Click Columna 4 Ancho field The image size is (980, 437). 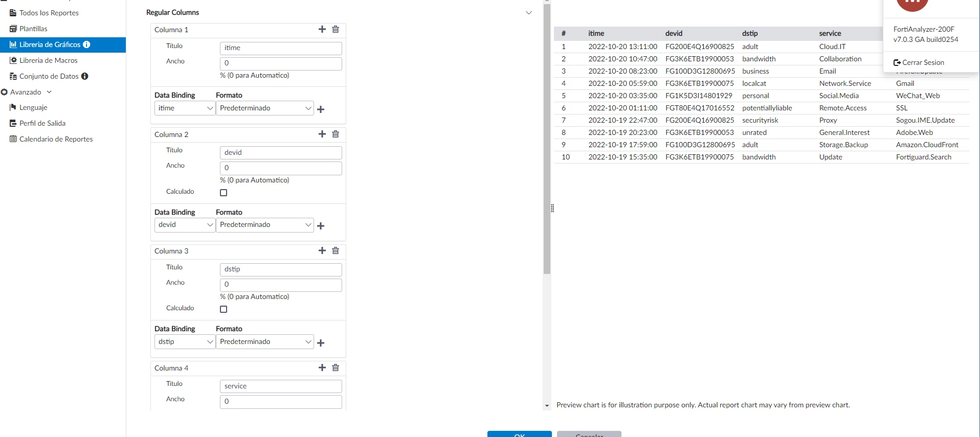point(281,402)
